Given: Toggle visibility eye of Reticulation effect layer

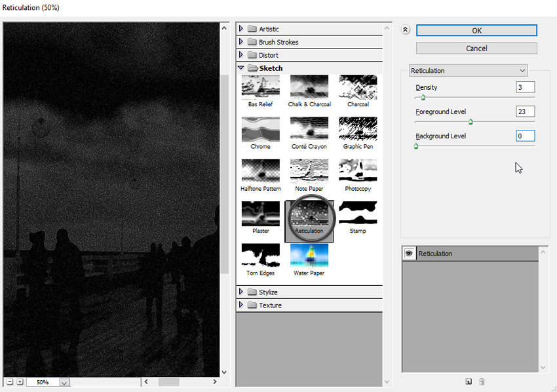Looking at the screenshot, I should click(x=409, y=254).
